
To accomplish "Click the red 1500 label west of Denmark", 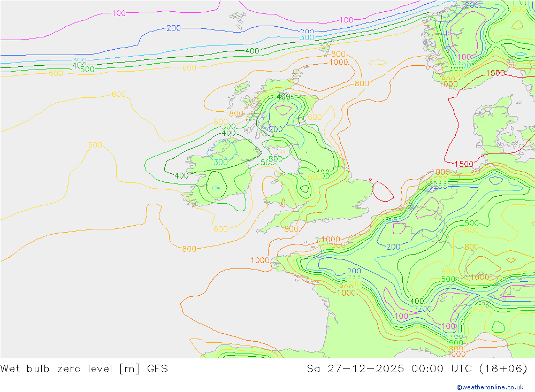I will (x=464, y=164).
